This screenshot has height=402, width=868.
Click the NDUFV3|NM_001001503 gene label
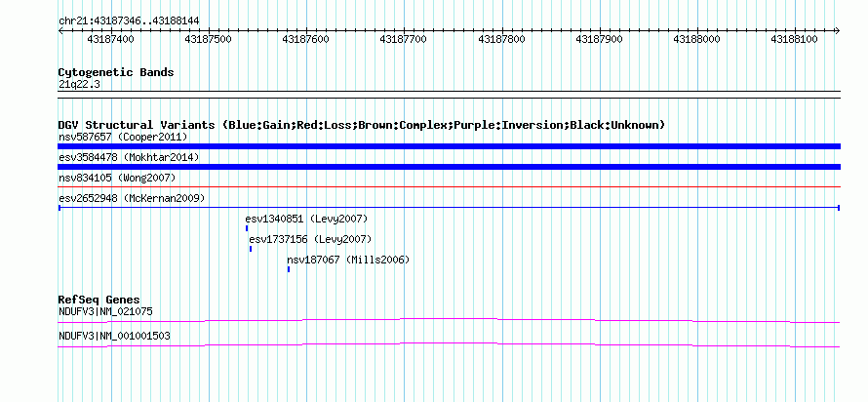(114, 336)
